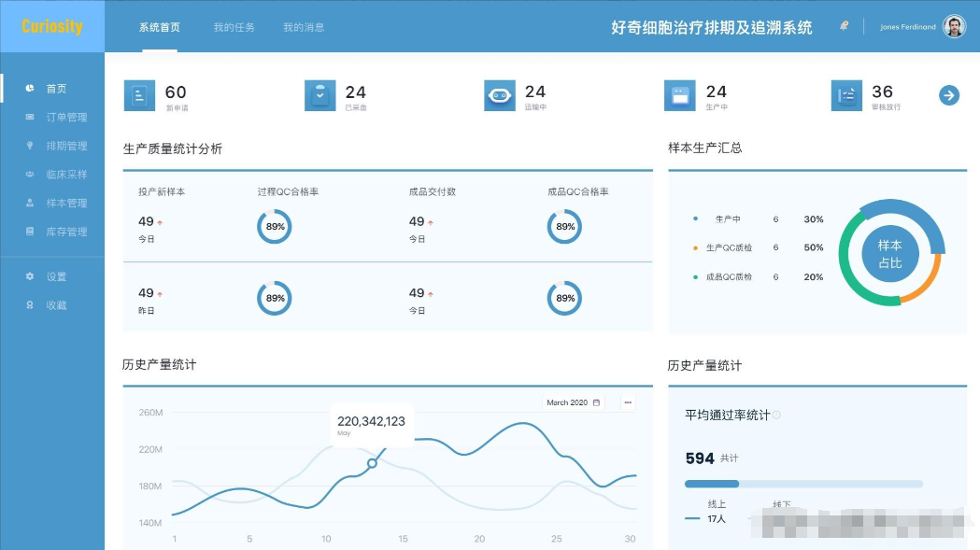Open Jones Ferdinand profile avatar
Image resolution: width=980 pixels, height=550 pixels.
pyautogui.click(x=954, y=26)
